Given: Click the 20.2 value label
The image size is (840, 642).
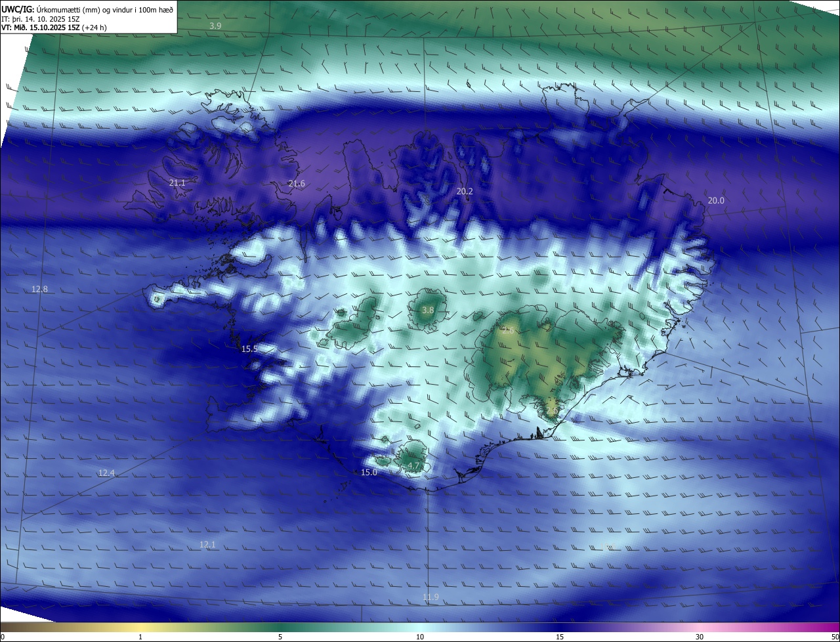Looking at the screenshot, I should [x=465, y=192].
